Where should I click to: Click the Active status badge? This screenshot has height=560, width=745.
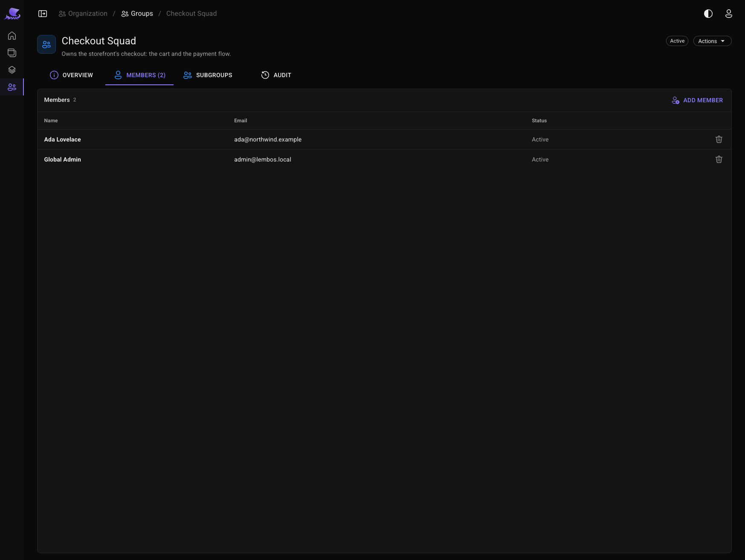coord(677,41)
